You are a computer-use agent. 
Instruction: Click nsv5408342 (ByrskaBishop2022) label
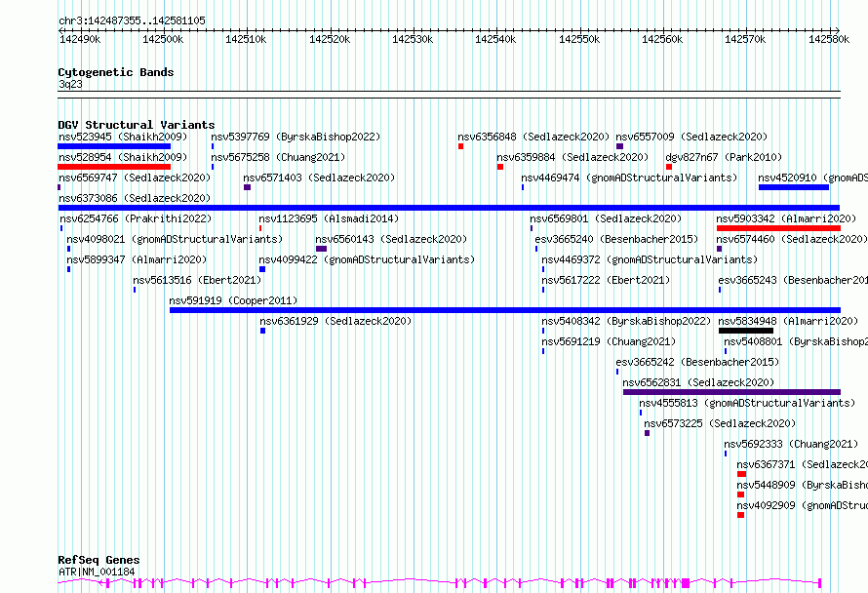click(626, 321)
